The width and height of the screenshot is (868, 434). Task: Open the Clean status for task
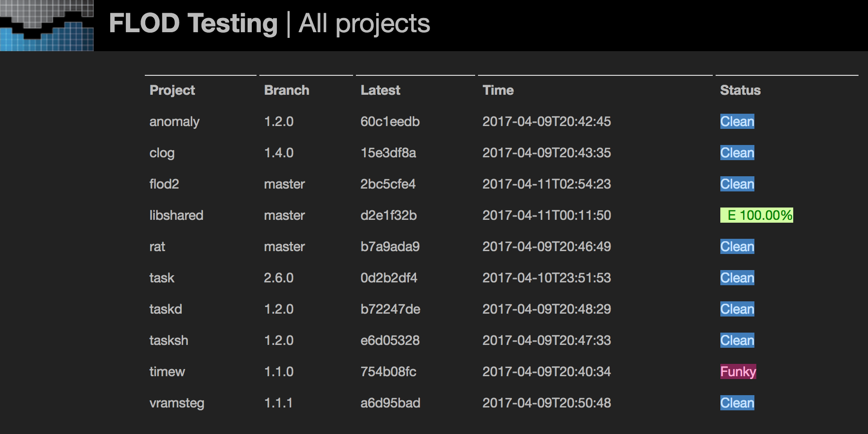(x=737, y=278)
